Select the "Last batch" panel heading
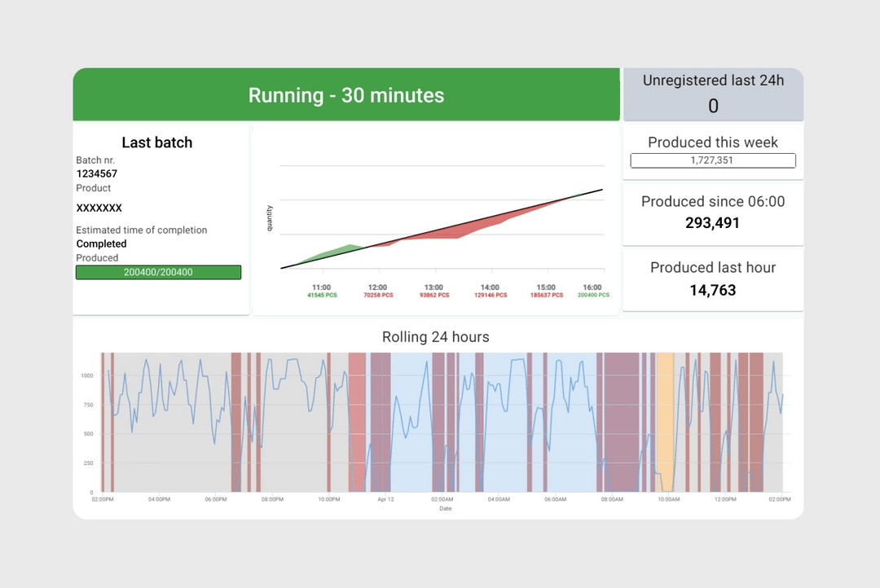 pyautogui.click(x=156, y=143)
